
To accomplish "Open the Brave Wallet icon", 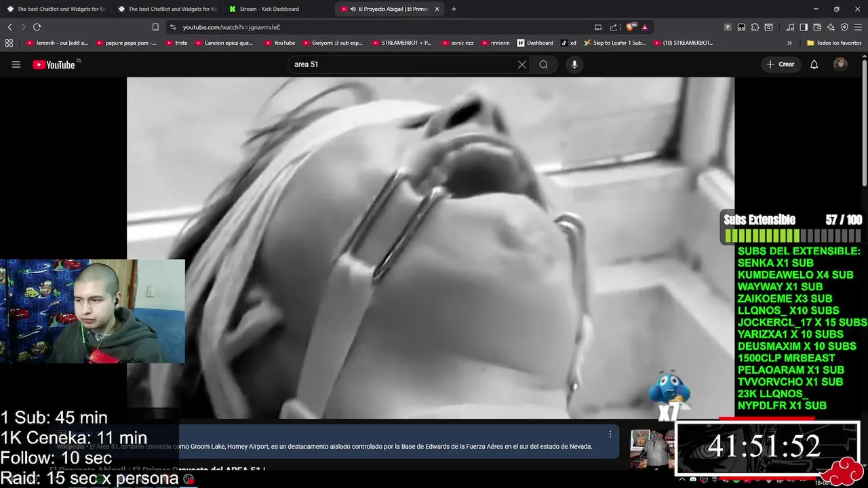I will pyautogui.click(x=817, y=27).
